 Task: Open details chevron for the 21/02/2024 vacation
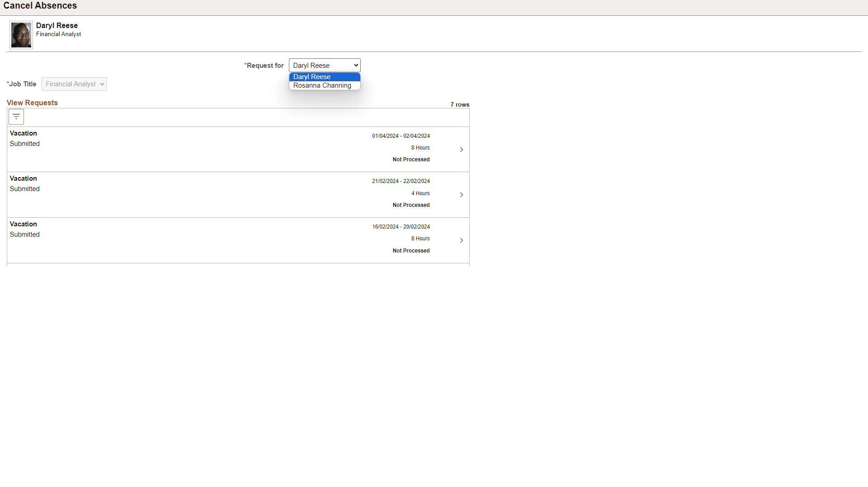click(x=461, y=194)
